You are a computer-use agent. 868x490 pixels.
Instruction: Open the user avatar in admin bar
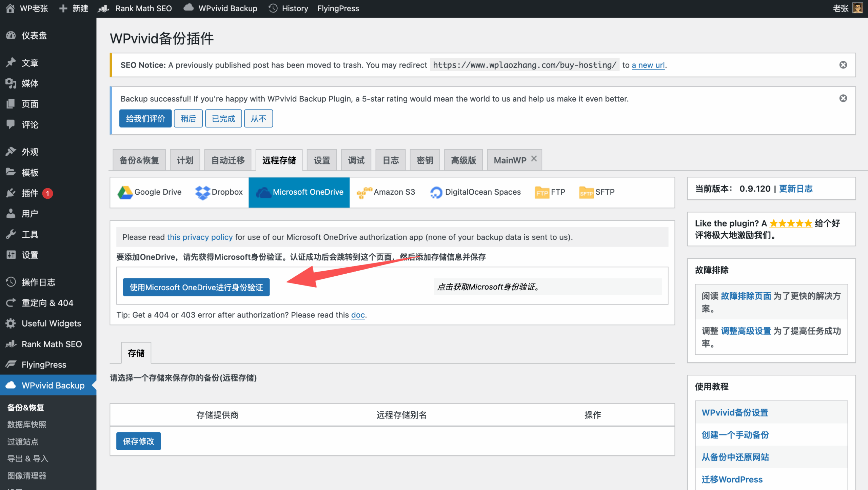857,8
